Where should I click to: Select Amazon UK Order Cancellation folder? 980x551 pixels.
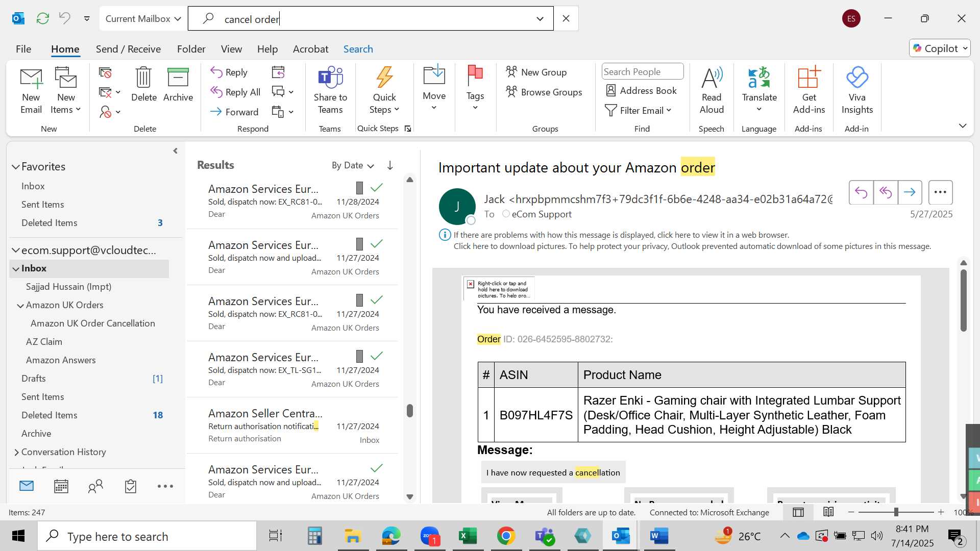coord(92,323)
